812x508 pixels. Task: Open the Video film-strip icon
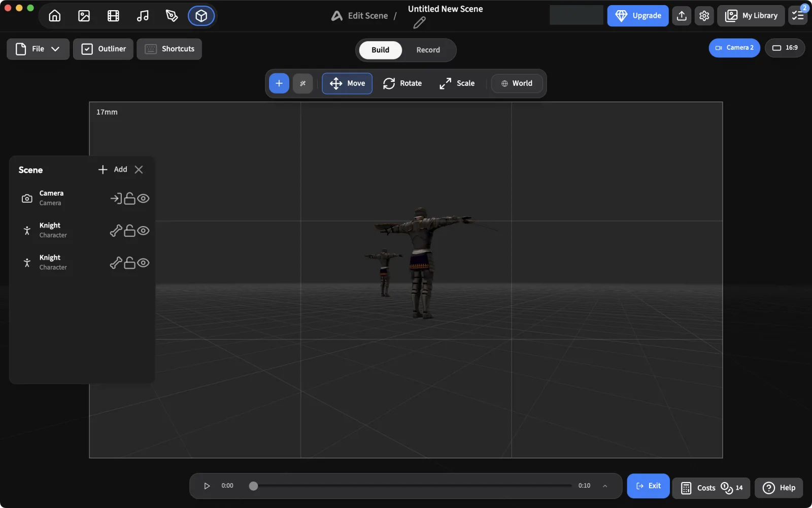113,16
